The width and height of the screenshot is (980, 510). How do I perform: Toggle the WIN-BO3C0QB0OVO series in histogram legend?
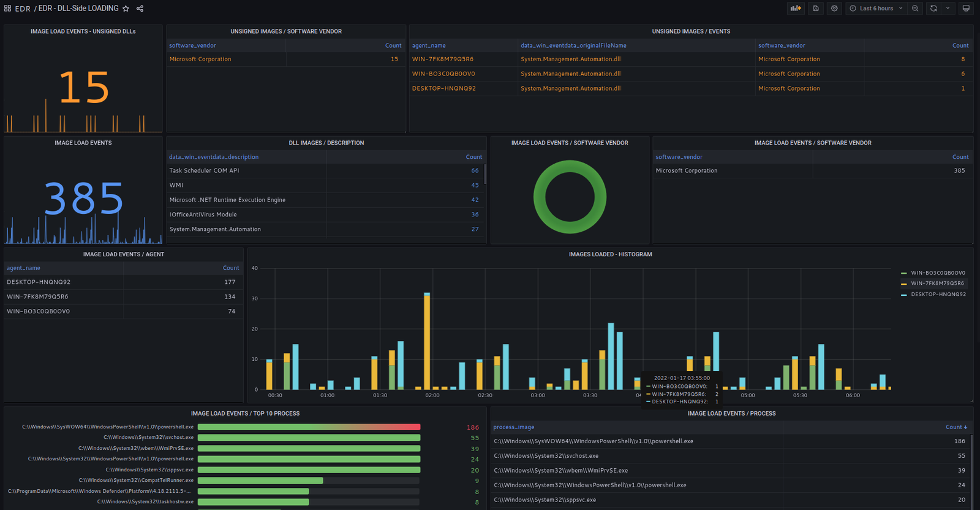938,273
